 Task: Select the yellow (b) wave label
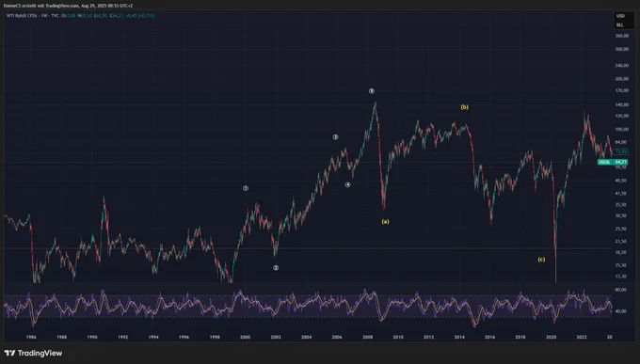465,107
